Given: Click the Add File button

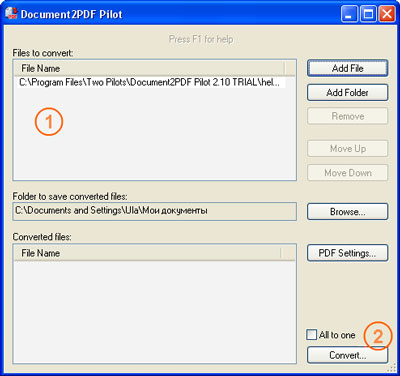Looking at the screenshot, I should coord(347,68).
